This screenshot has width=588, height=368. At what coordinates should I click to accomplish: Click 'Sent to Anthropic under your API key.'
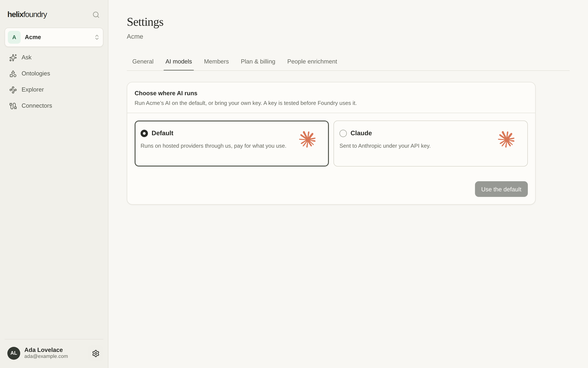click(385, 146)
